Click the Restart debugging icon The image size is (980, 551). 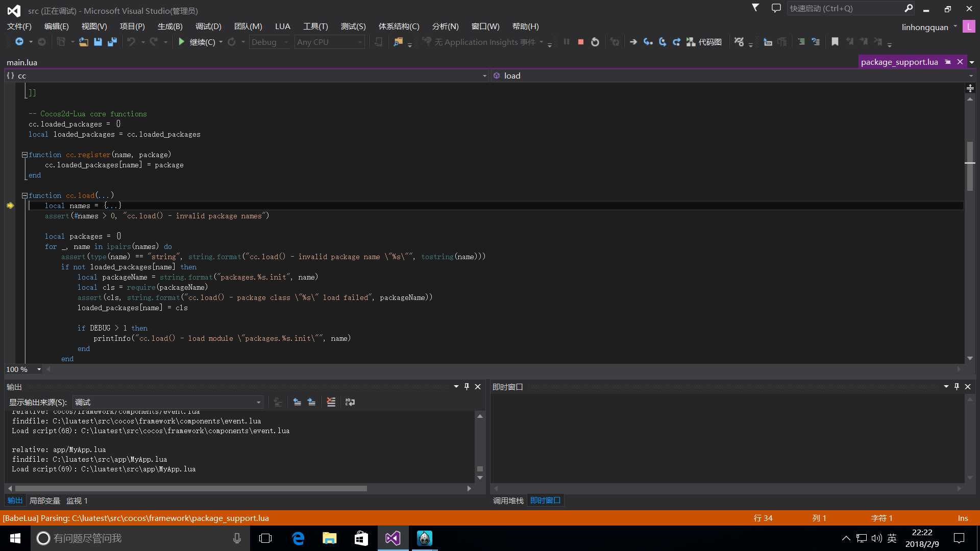click(x=595, y=42)
